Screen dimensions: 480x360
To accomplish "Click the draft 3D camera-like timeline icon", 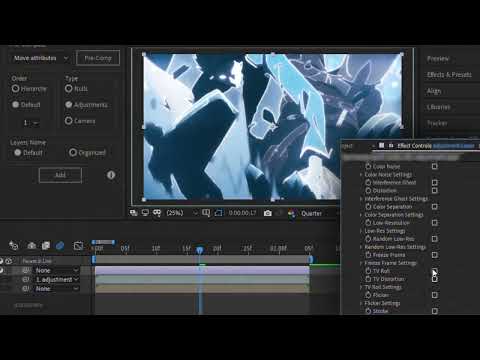I will click(32, 246).
